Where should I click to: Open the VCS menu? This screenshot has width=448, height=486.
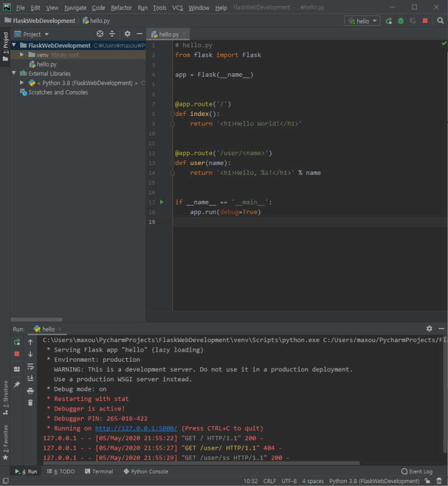tap(178, 8)
